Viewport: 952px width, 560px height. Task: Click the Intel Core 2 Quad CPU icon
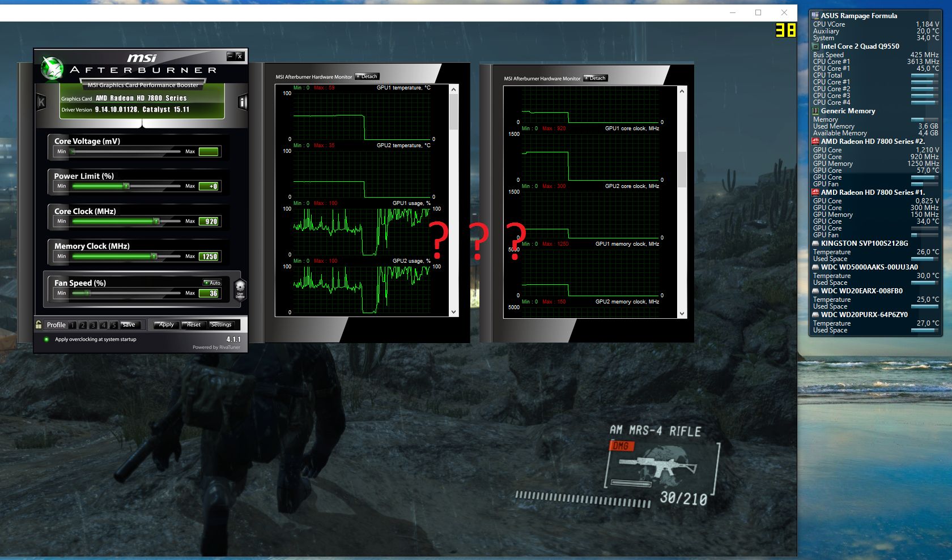point(815,46)
